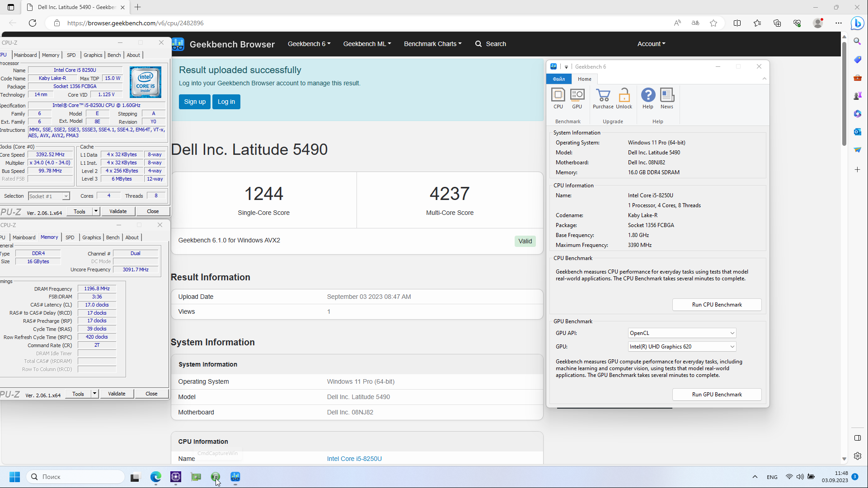Open Tools dropdown arrow in top CPU-Z window
The image size is (868, 488).
pyautogui.click(x=96, y=211)
